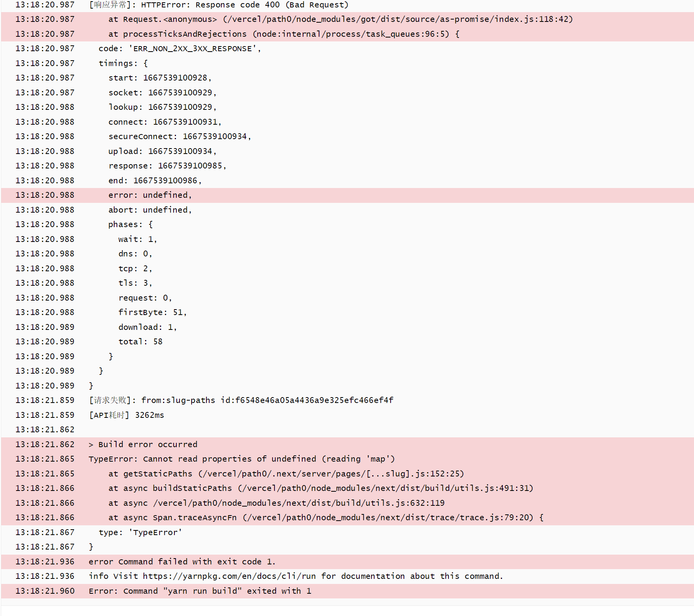This screenshot has width=694, height=616.
Task: Select the secureConnect timestamp line
Action: tap(180, 136)
